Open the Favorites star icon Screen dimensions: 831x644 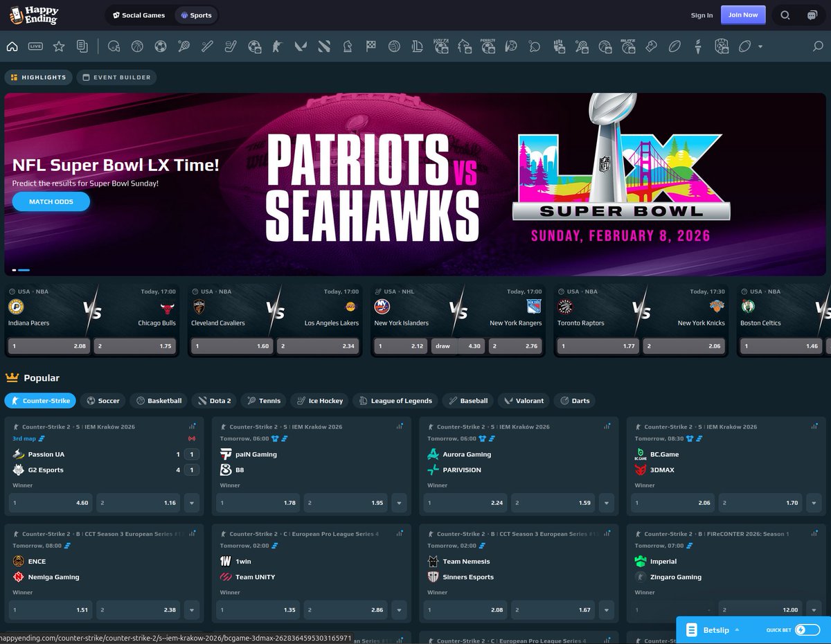coord(59,46)
